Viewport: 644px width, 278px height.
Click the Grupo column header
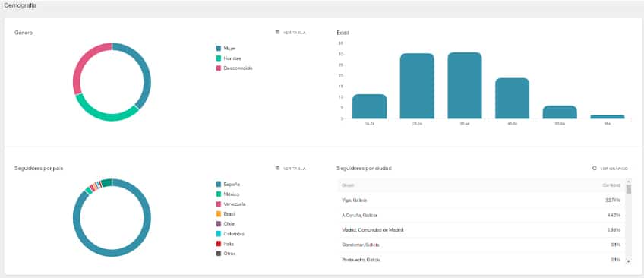pyautogui.click(x=348, y=185)
